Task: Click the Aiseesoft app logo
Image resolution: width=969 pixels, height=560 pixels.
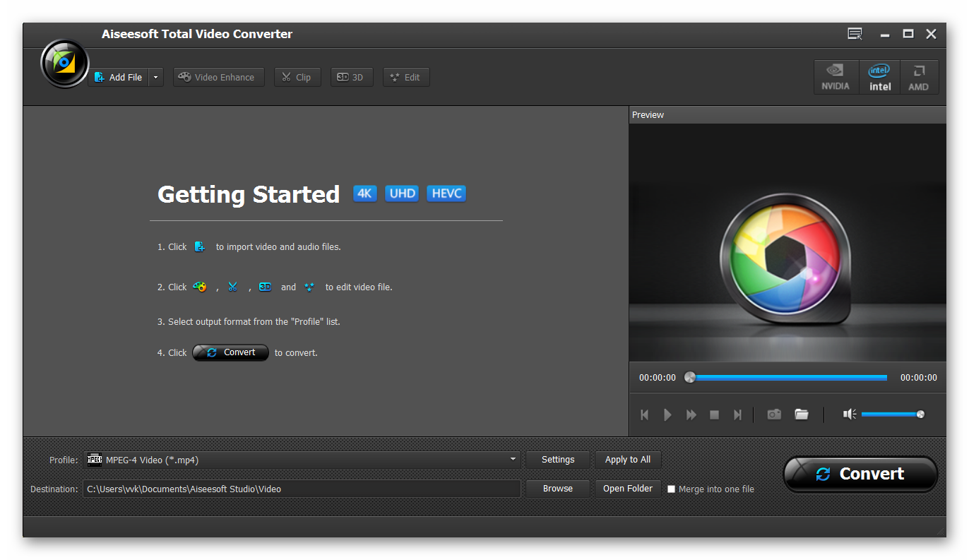Action: (65, 64)
